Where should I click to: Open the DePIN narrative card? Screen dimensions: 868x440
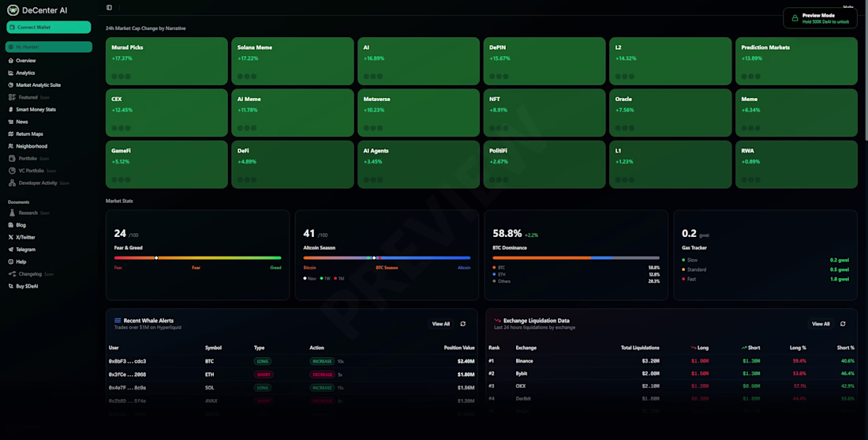544,61
